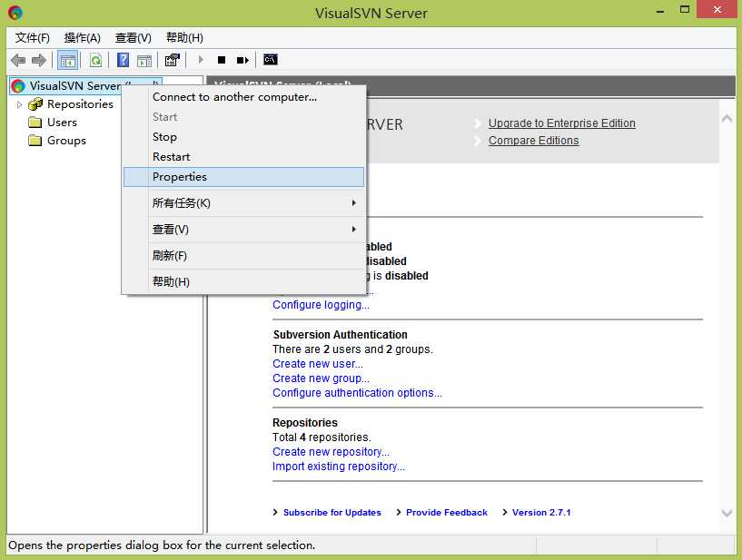The width and height of the screenshot is (742, 560).
Task: Expand the 查看(V) context submenu arrow
Action: click(x=353, y=230)
